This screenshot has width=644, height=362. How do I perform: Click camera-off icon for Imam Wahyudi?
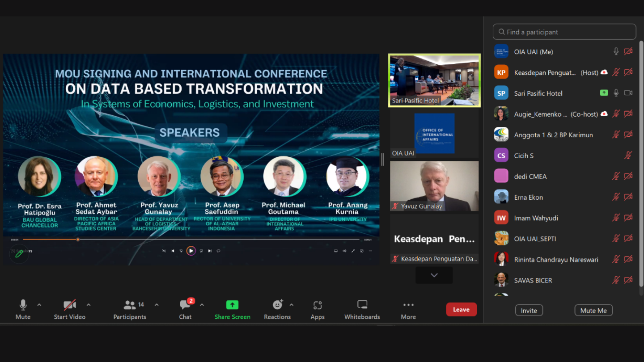(628, 218)
